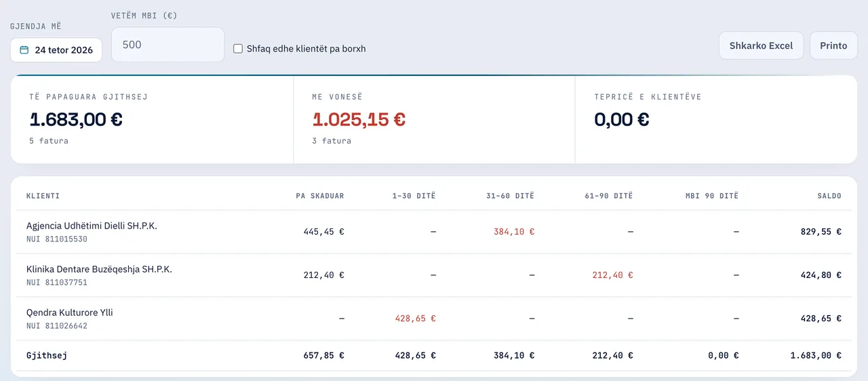868x381 pixels.
Task: Click the 3 fatura label
Action: [x=332, y=141]
